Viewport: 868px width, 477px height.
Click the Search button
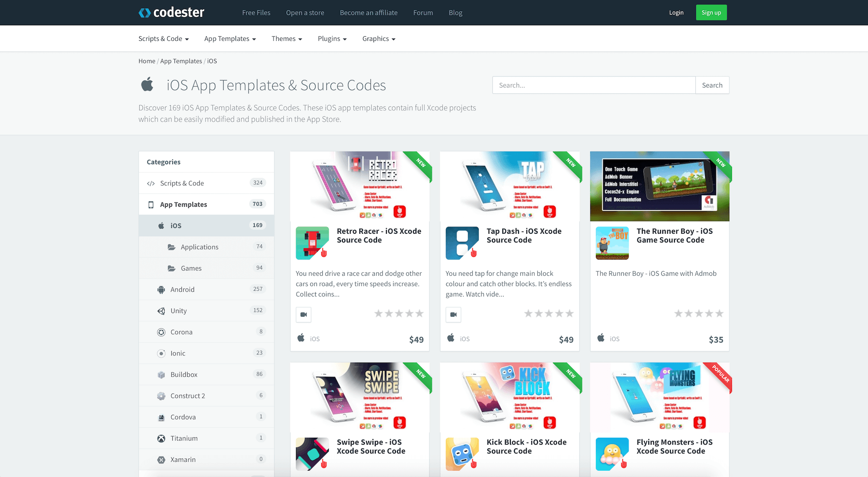(x=712, y=85)
